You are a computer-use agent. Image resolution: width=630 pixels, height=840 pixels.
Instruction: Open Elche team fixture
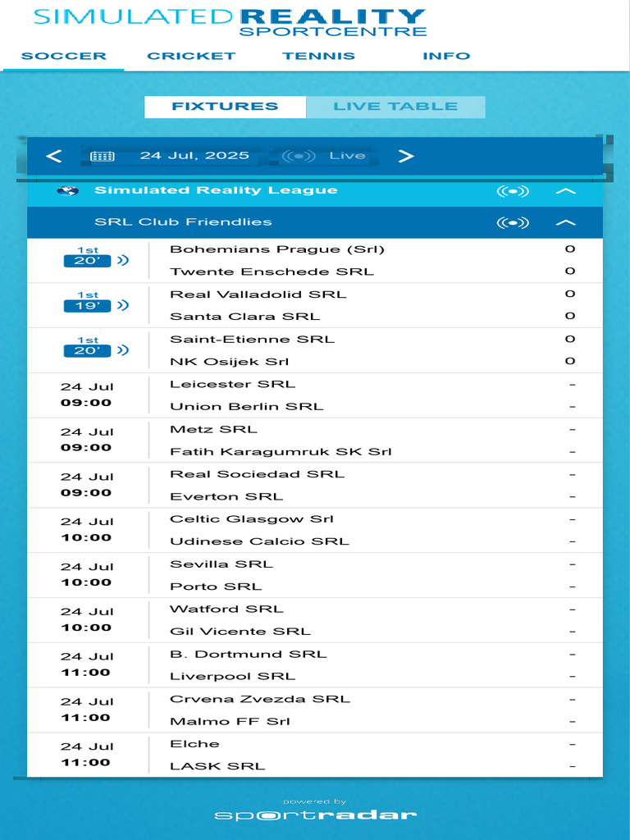click(194, 744)
